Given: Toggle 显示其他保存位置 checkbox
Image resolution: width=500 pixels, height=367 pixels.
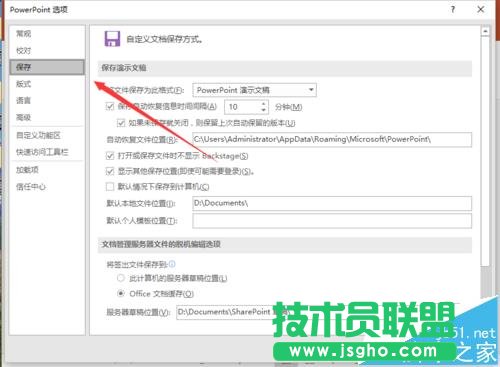Looking at the screenshot, I should pyautogui.click(x=110, y=171).
